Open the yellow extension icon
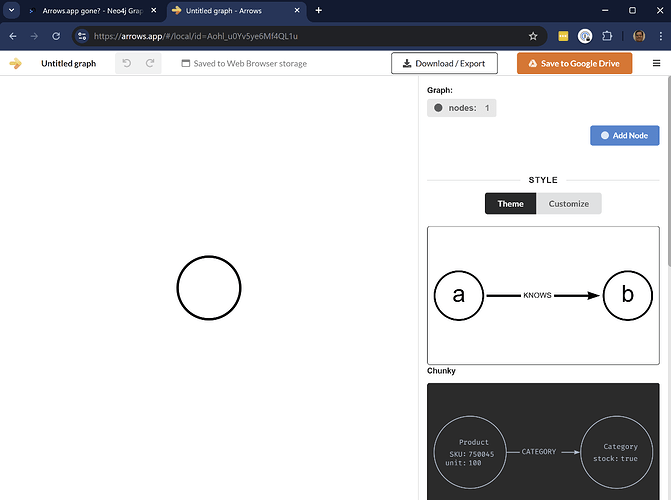Image resolution: width=671 pixels, height=500 pixels. [563, 36]
